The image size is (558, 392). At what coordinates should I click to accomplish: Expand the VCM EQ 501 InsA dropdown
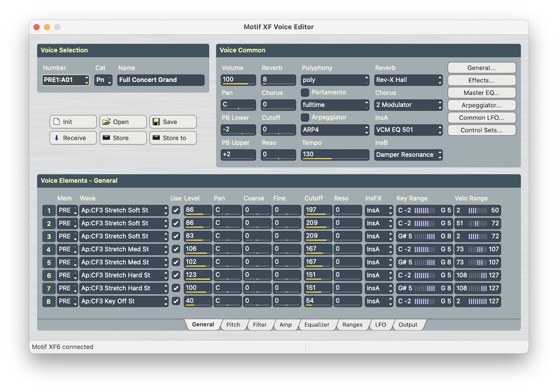(409, 130)
